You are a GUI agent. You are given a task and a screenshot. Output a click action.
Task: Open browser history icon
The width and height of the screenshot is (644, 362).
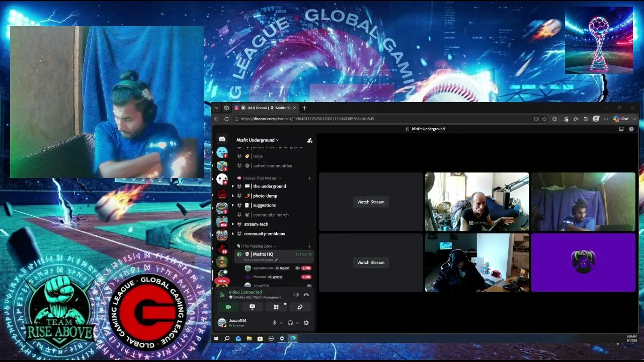(x=586, y=119)
